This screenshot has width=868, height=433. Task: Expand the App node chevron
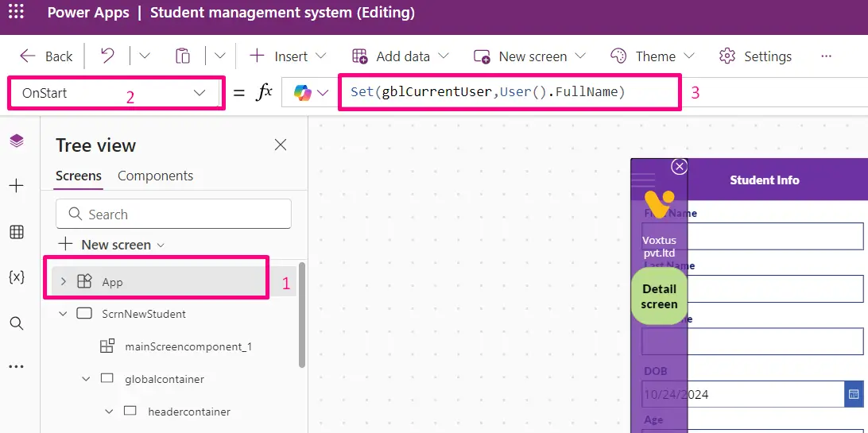[63, 281]
